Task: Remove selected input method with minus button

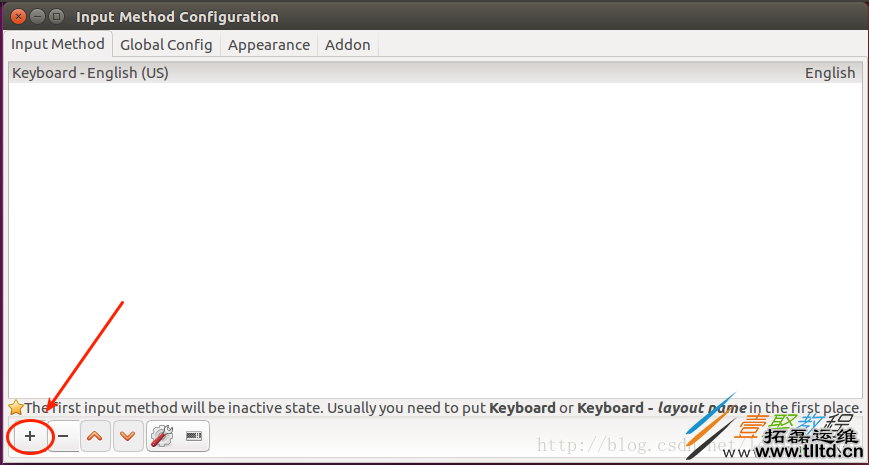Action: (x=63, y=437)
